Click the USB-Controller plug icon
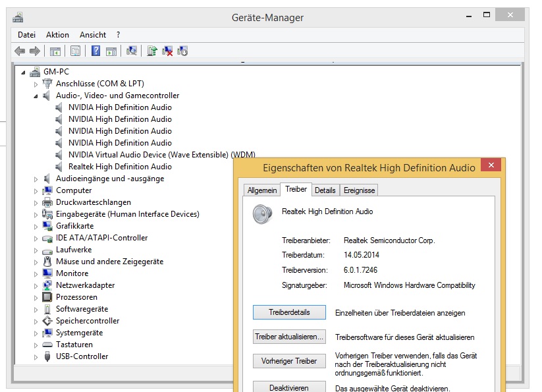This screenshot has width=542, height=392. (x=47, y=356)
